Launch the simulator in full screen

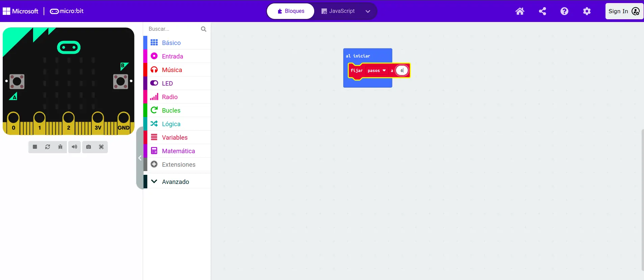101,147
